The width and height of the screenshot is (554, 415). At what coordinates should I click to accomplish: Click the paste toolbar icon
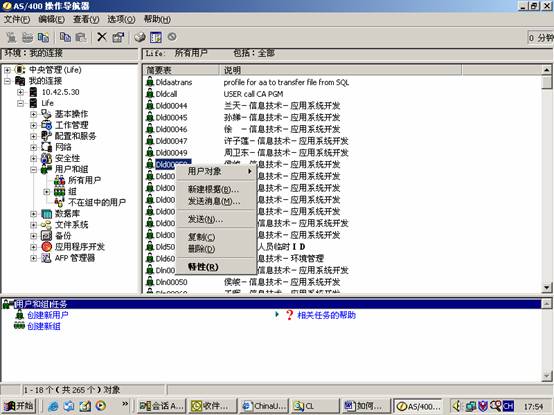[x=81, y=37]
